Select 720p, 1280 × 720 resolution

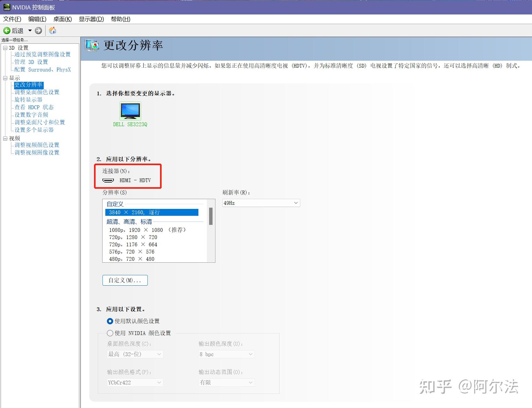[133, 237]
